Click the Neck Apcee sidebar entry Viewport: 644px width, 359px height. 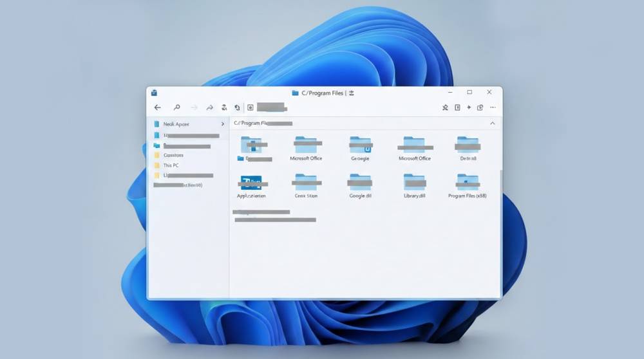point(176,124)
